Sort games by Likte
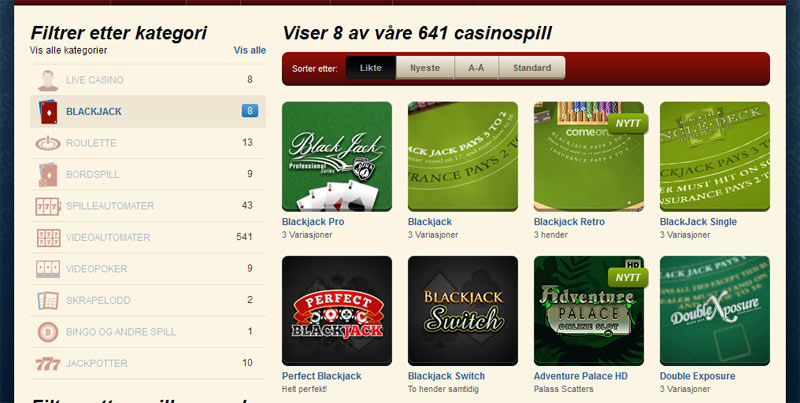 tap(370, 68)
